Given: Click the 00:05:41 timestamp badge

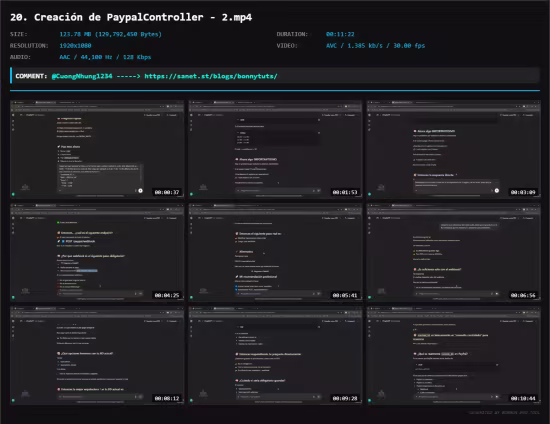Looking at the screenshot, I should (x=345, y=295).
